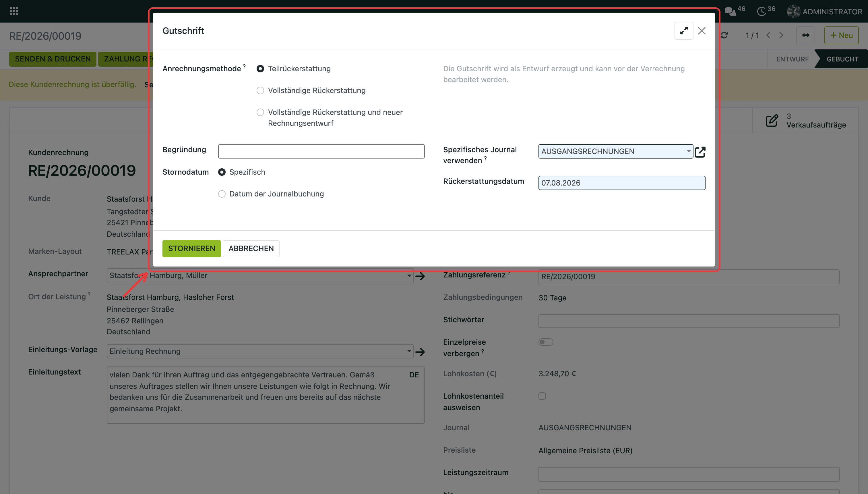Open the Einleitungs-Vorlage record arrow
This screenshot has width=868, height=494.
click(x=420, y=352)
